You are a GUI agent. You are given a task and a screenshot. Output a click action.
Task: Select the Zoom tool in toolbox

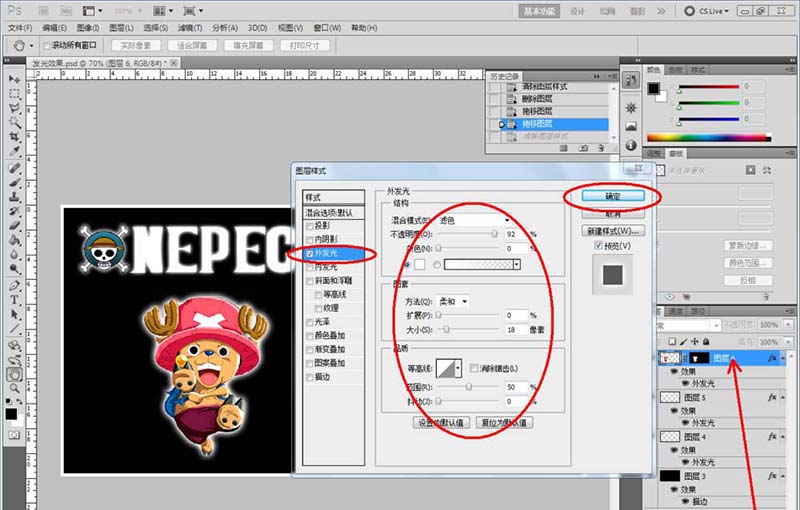coord(14,389)
